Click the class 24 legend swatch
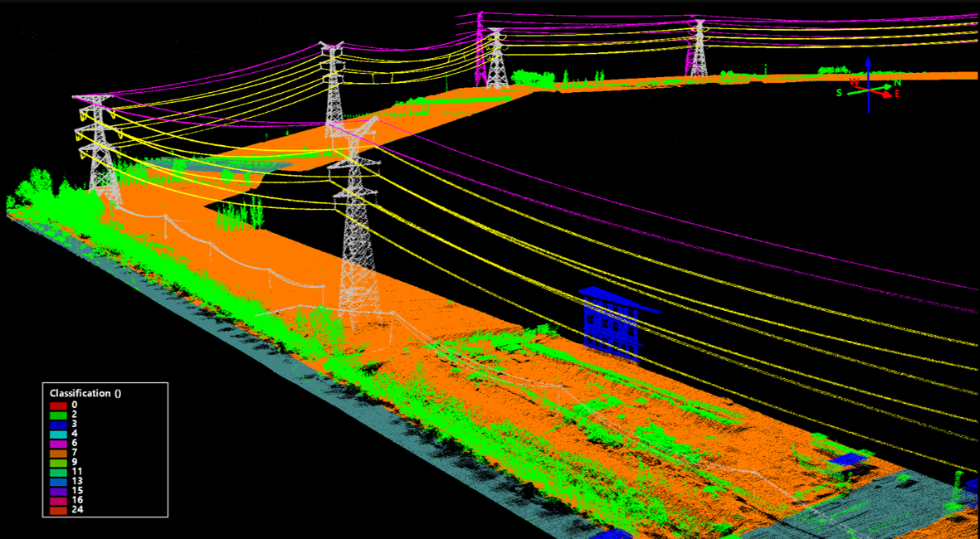 [x=58, y=510]
